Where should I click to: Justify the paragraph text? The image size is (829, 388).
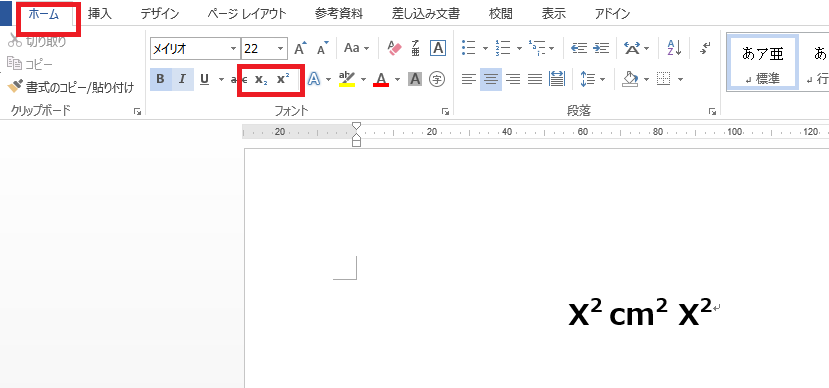point(535,79)
